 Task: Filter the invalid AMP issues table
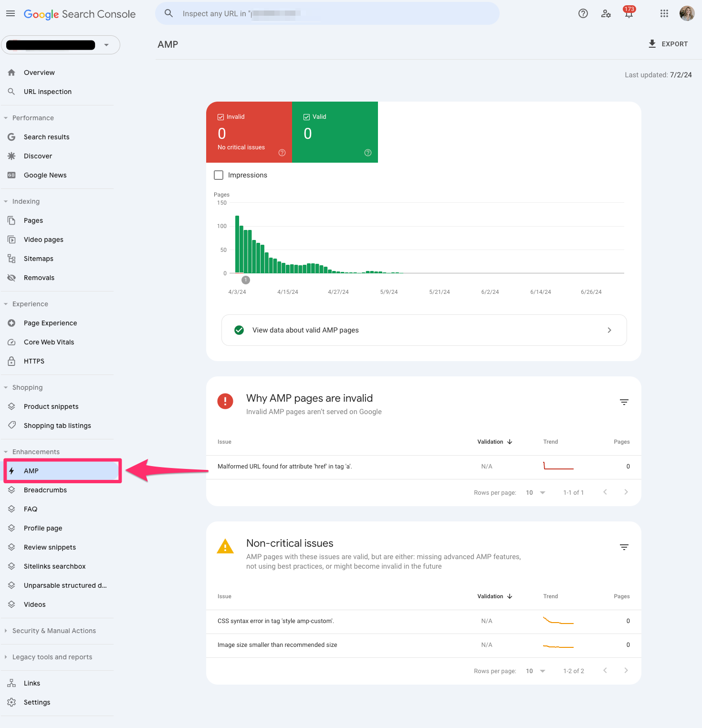click(x=624, y=402)
